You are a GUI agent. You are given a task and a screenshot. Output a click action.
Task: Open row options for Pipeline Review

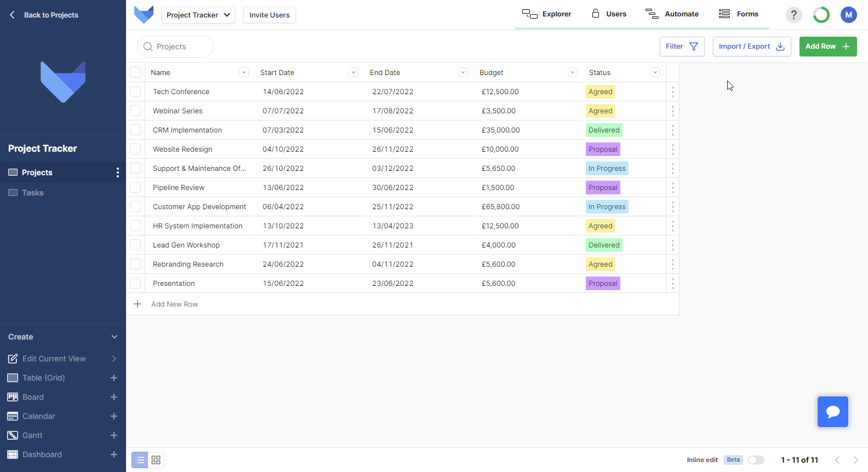pos(672,187)
